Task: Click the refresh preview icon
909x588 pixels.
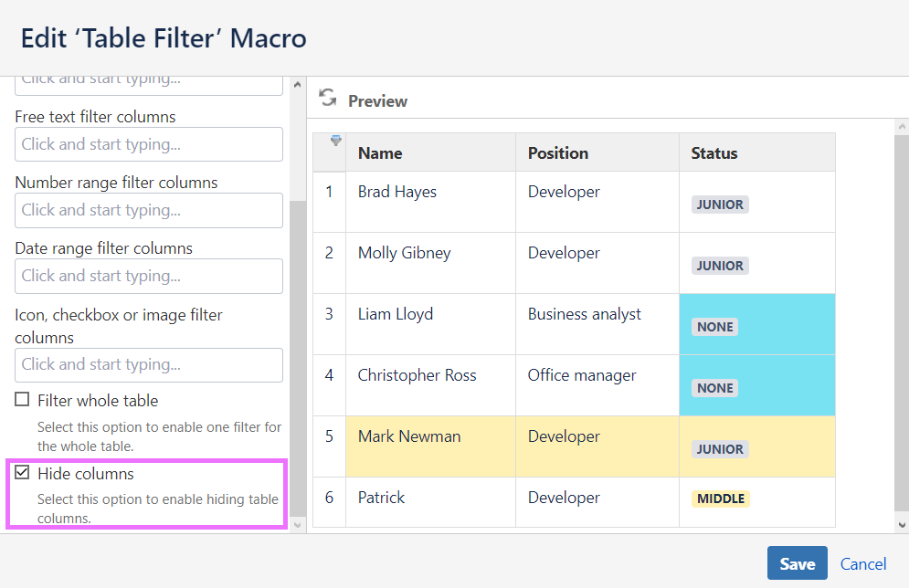Action: (328, 99)
